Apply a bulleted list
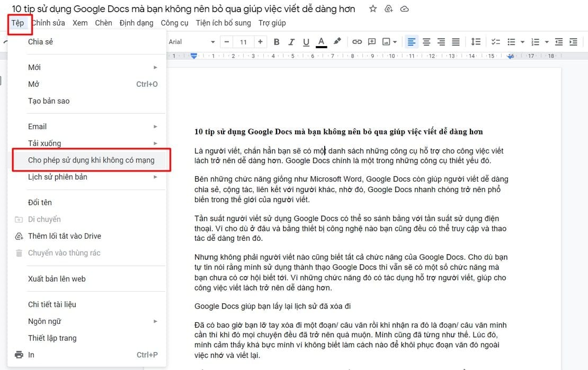This screenshot has width=588, height=370. (511, 42)
